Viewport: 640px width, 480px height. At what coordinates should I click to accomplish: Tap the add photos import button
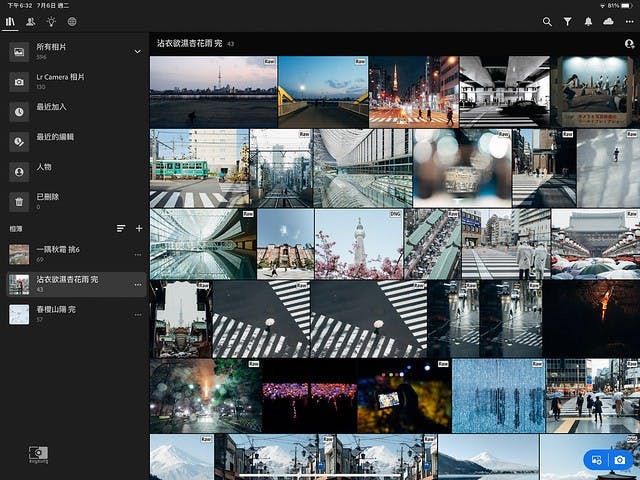pyautogui.click(x=597, y=460)
